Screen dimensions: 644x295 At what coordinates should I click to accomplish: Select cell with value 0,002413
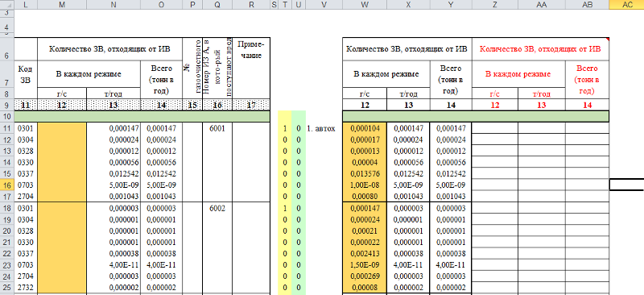tap(365, 253)
